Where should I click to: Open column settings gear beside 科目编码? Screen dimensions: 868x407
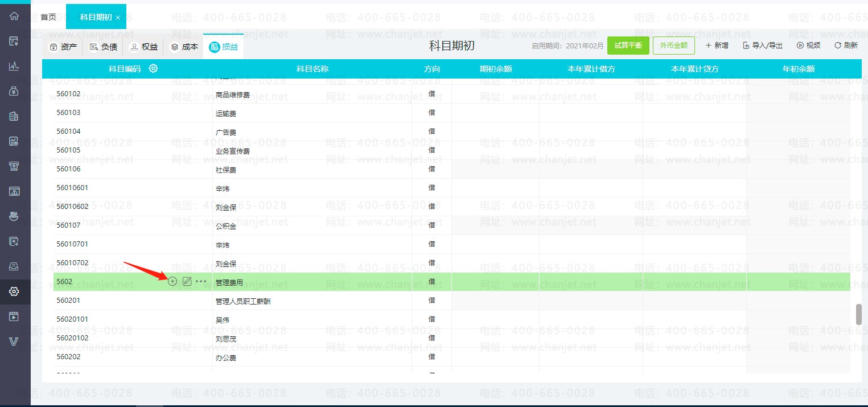click(x=153, y=69)
